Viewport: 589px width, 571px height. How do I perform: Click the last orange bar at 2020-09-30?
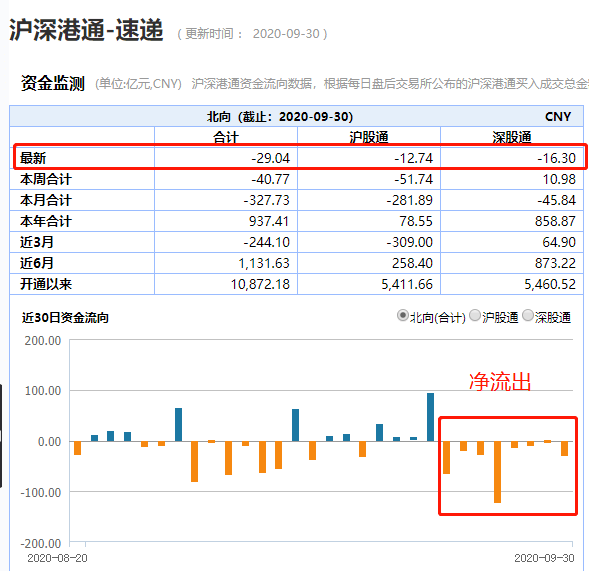[565, 449]
